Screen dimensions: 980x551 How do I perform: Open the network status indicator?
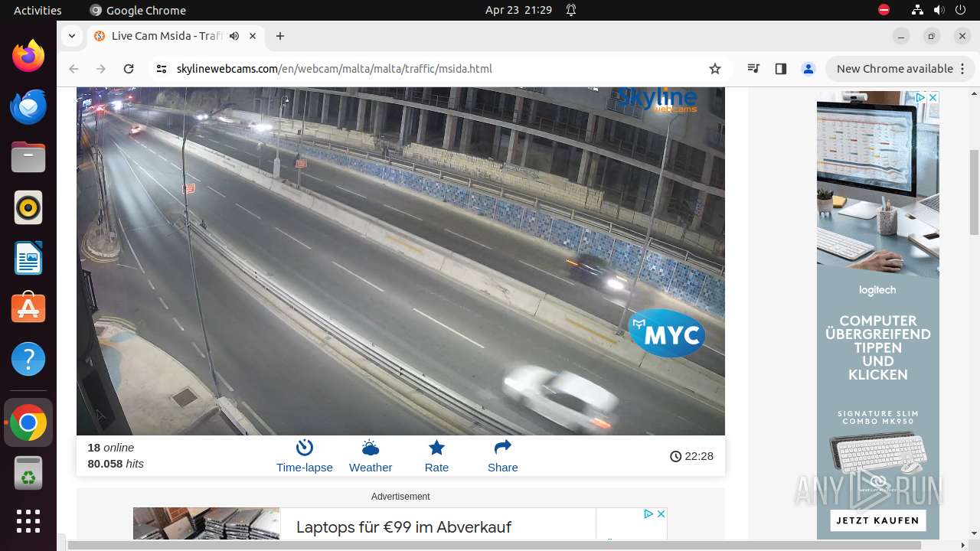coord(917,10)
